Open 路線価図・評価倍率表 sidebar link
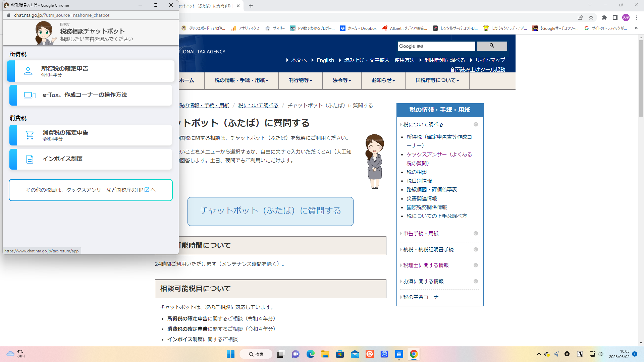The image size is (644, 362). point(432,190)
